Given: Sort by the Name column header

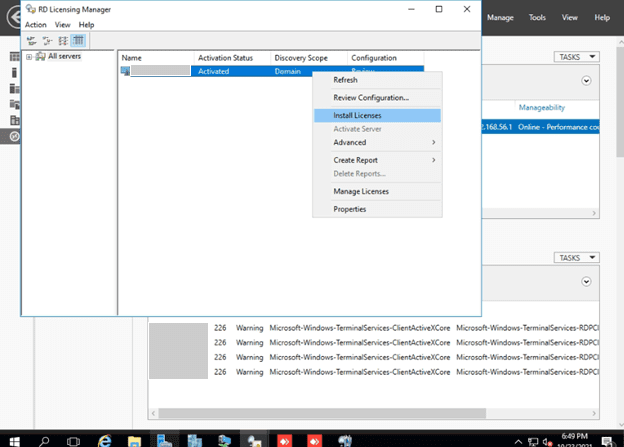Looking at the screenshot, I should (156, 58).
